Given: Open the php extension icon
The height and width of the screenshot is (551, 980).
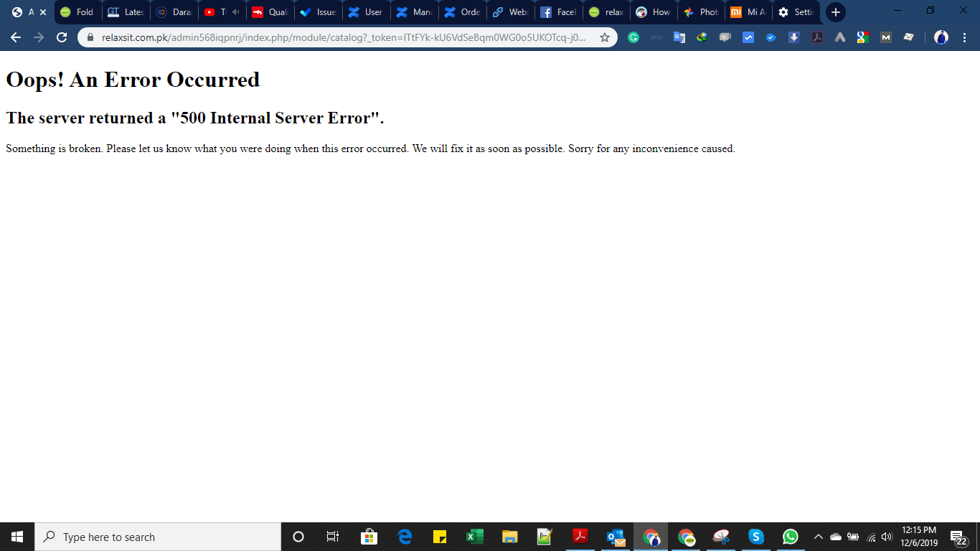Looking at the screenshot, I should [x=656, y=37].
